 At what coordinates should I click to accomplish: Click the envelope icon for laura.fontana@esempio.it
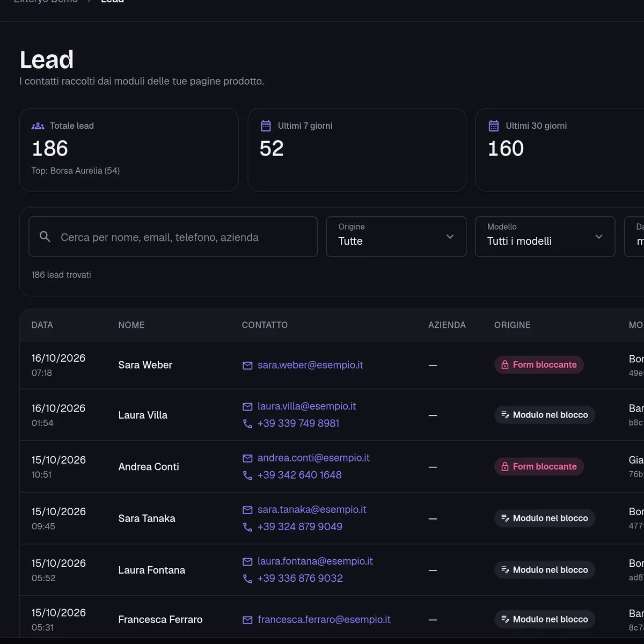point(247,561)
